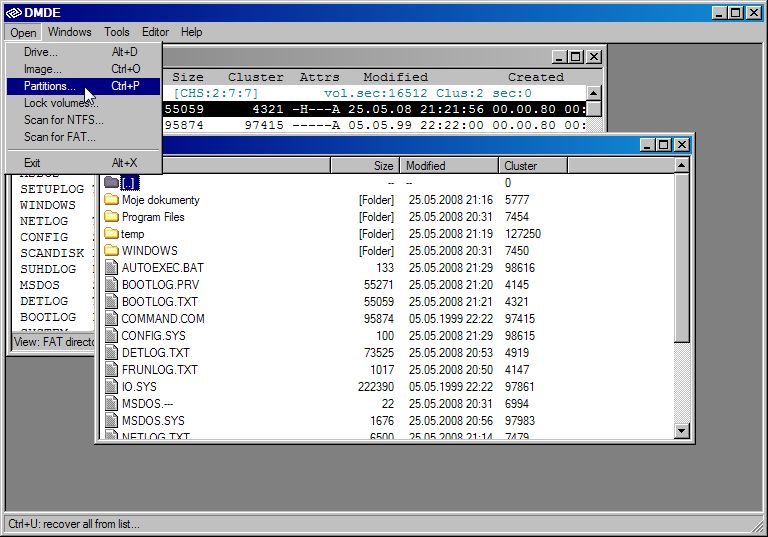The width and height of the screenshot is (768, 537).
Task: Choose Image... from the Open menu
Action: tap(83, 69)
